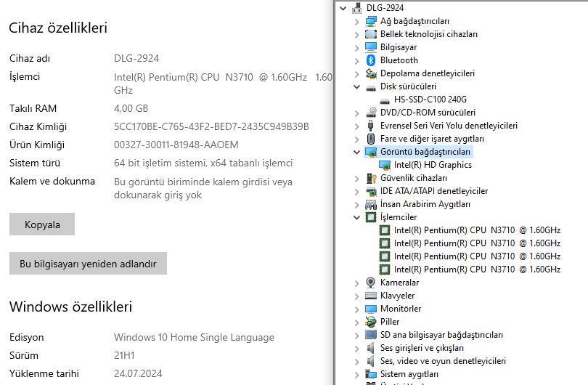Expand the Piller category
The height and width of the screenshot is (385, 588).
pyautogui.click(x=356, y=323)
